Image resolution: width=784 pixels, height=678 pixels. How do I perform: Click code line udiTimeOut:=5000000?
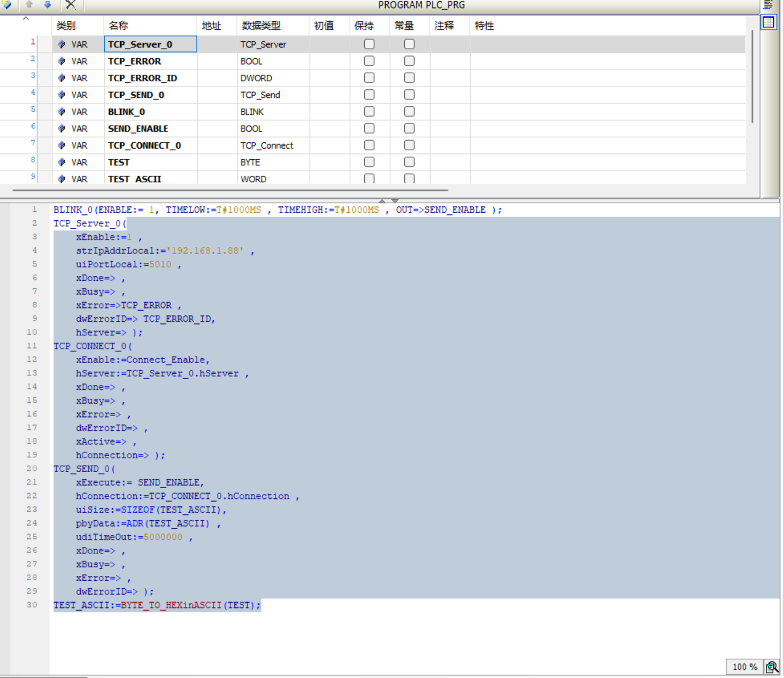coord(134,537)
